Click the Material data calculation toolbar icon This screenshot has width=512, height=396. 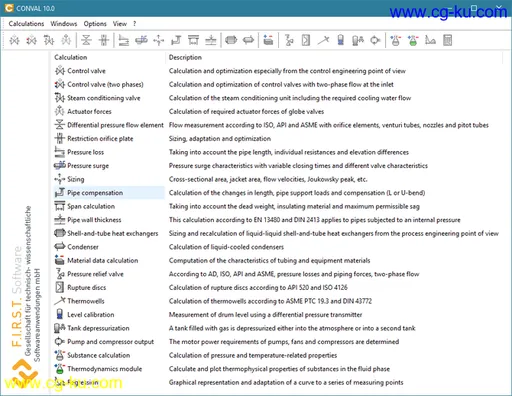(268, 40)
